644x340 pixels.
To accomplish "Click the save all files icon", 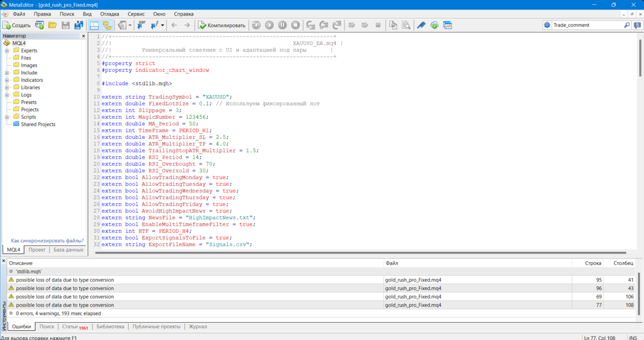I will [79, 25].
